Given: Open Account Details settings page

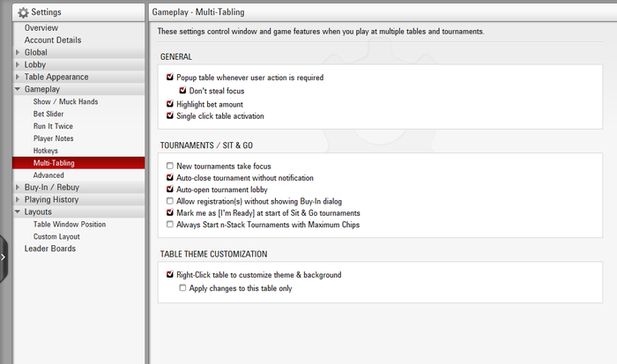Looking at the screenshot, I should point(53,41).
